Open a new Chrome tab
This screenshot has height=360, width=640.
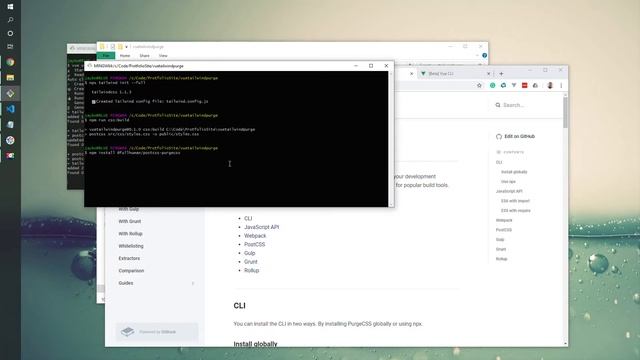pos(501,73)
